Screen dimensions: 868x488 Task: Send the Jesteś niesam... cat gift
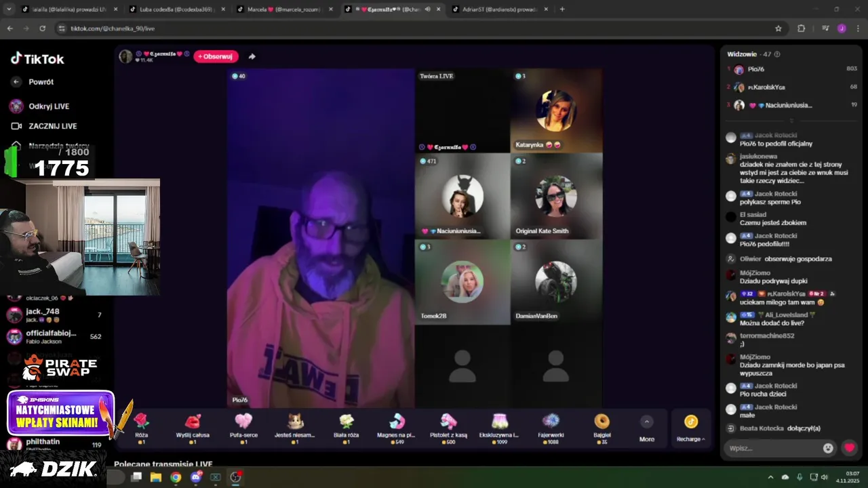click(295, 428)
